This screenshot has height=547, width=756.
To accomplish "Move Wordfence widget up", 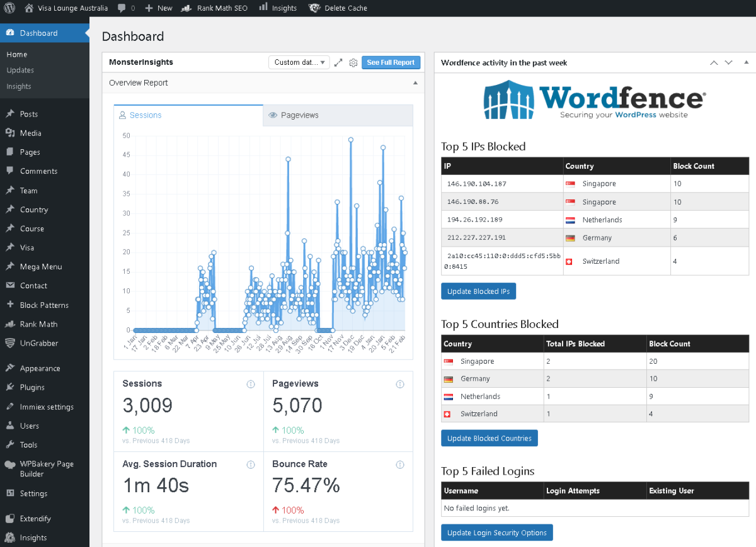I will tap(714, 62).
